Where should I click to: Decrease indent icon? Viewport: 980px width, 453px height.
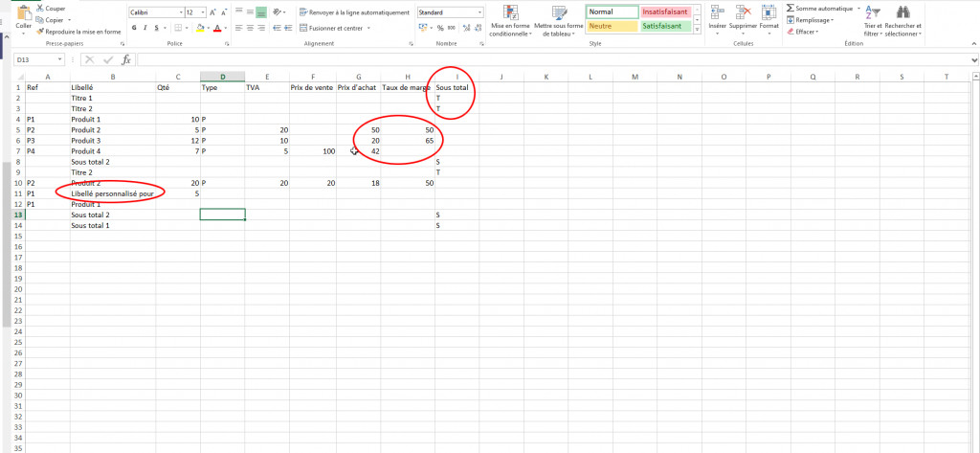coord(277,28)
